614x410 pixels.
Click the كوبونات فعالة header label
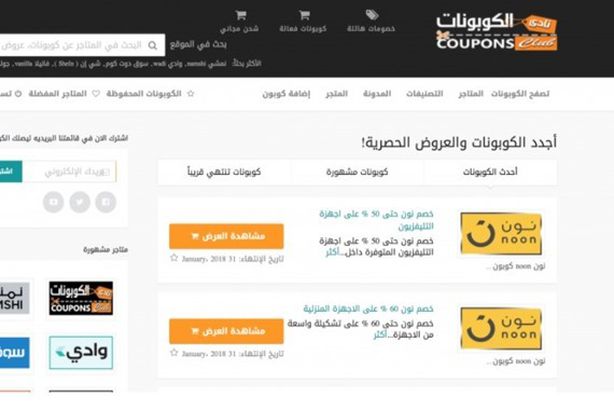tap(303, 29)
